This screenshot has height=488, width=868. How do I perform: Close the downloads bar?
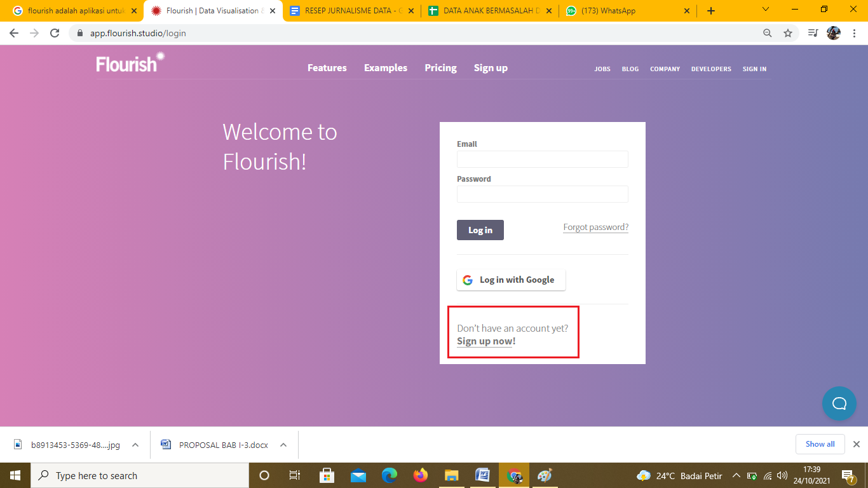click(x=856, y=444)
